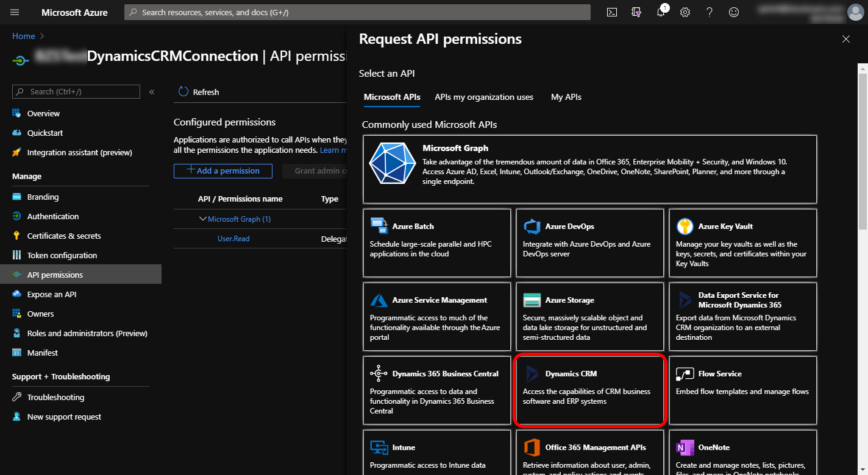This screenshot has height=475, width=868.
Task: Click the Authentication sidebar icon
Action: coord(16,216)
